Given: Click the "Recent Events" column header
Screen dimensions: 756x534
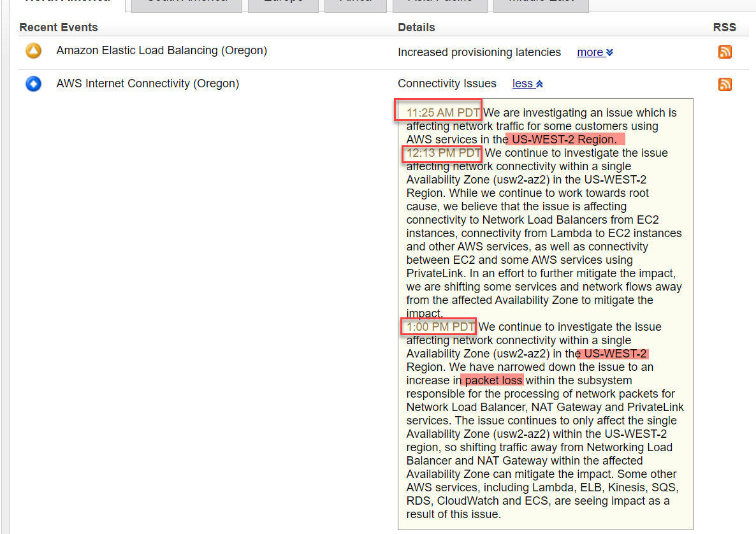Looking at the screenshot, I should 59,27.
